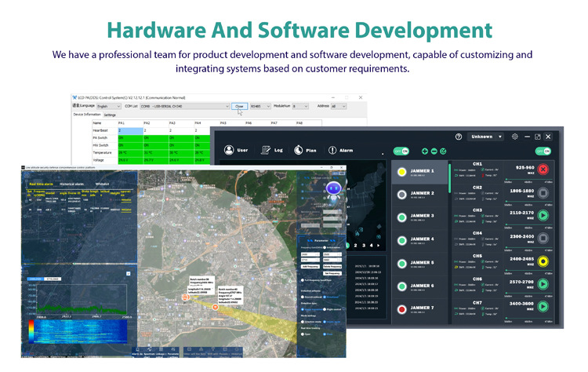Image resolution: width=588 pixels, height=372 pixels.
Task: Click the Alarm icon
Action: [x=333, y=150]
